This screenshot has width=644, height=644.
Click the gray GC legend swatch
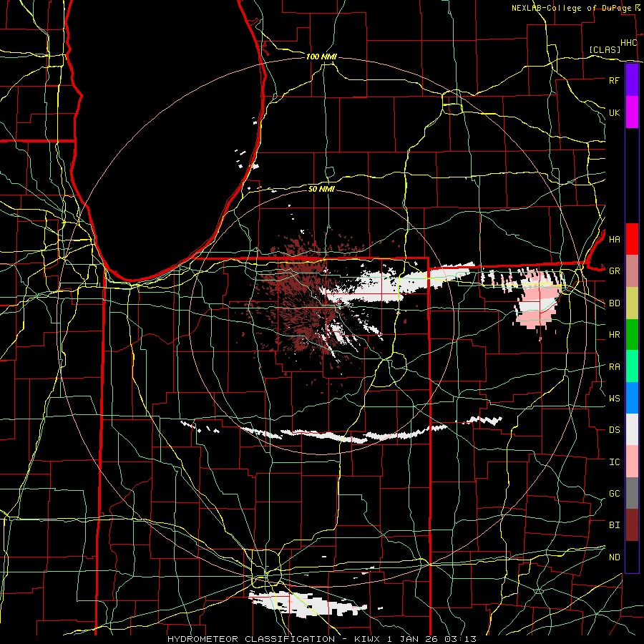click(632, 493)
